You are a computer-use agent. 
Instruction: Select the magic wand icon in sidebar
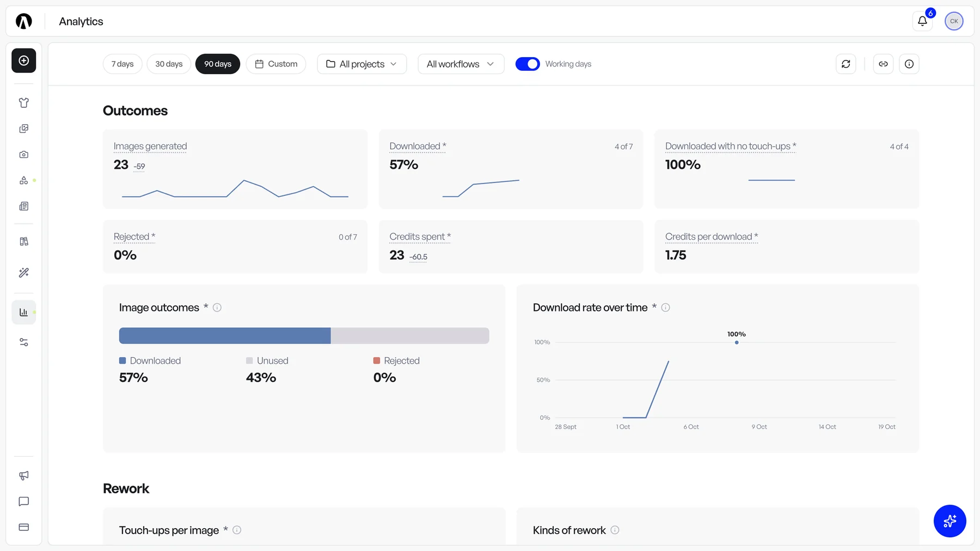24,273
